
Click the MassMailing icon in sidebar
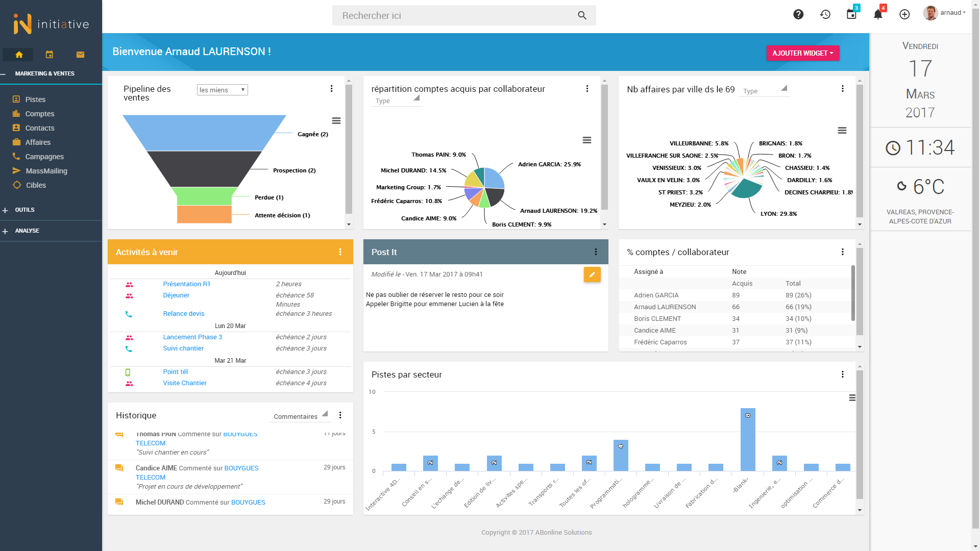(x=15, y=171)
